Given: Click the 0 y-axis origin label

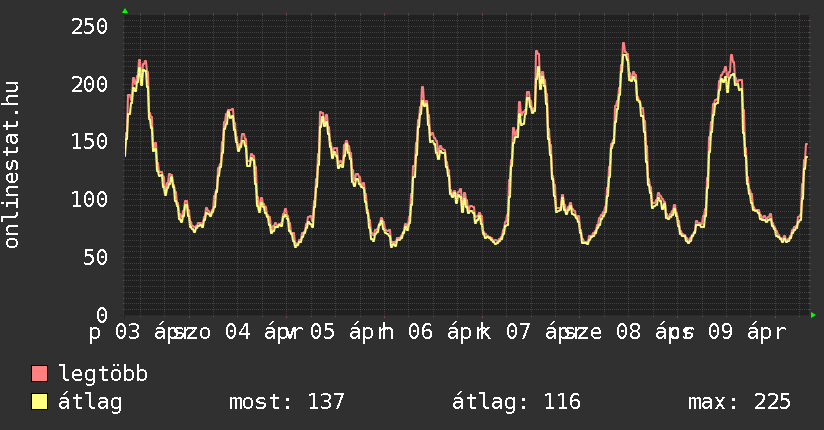Looking at the screenshot, I should (101, 315).
